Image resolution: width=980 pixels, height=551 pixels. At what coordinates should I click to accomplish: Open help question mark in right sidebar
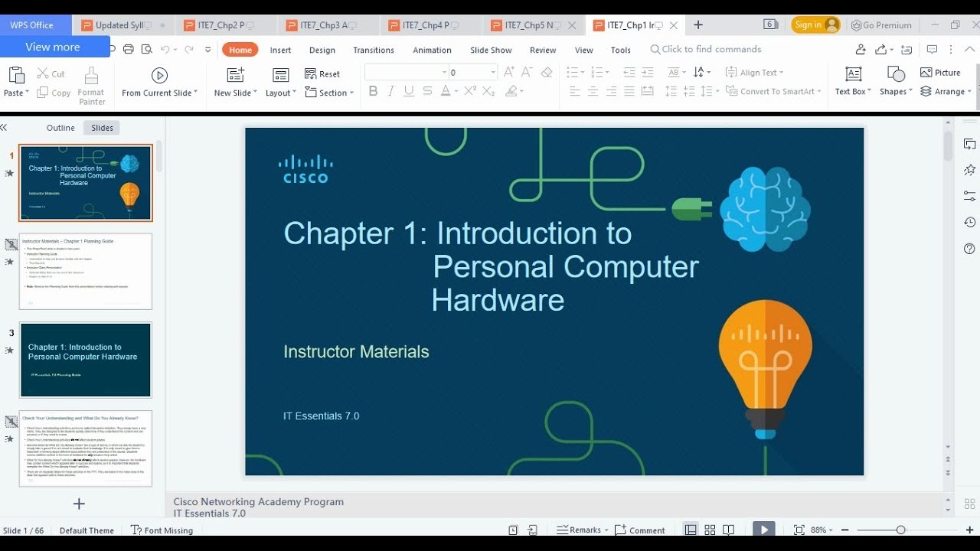[969, 249]
